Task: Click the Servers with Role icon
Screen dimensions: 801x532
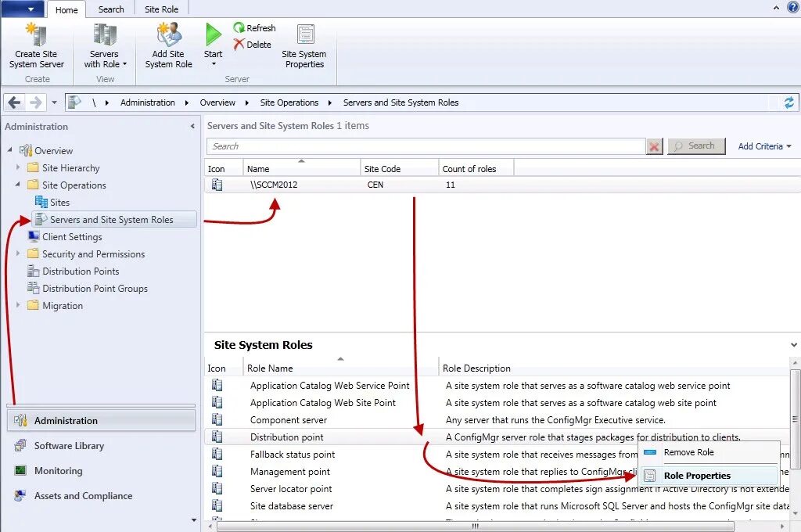Action: [x=104, y=34]
